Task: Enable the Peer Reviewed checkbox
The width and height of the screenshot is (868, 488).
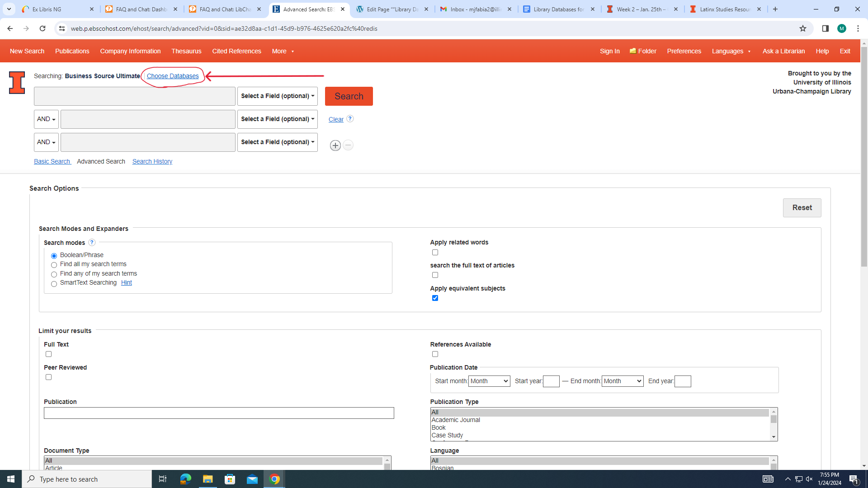Action: [x=48, y=377]
